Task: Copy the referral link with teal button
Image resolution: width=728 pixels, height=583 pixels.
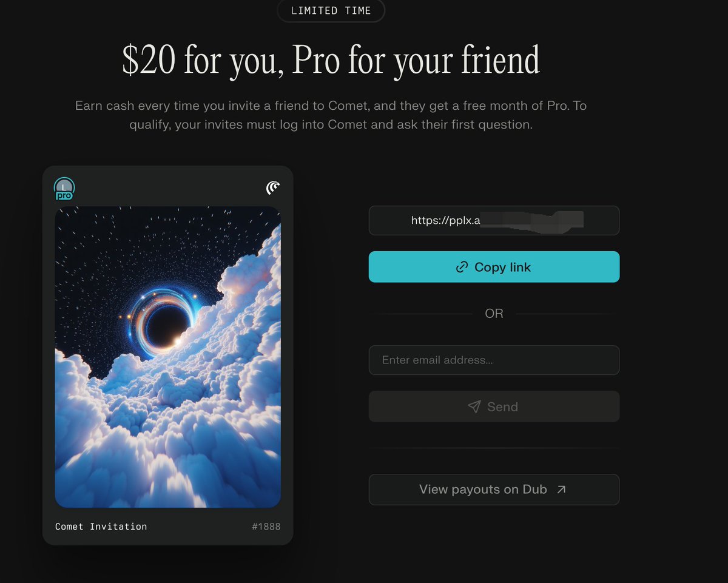Action: 494,267
